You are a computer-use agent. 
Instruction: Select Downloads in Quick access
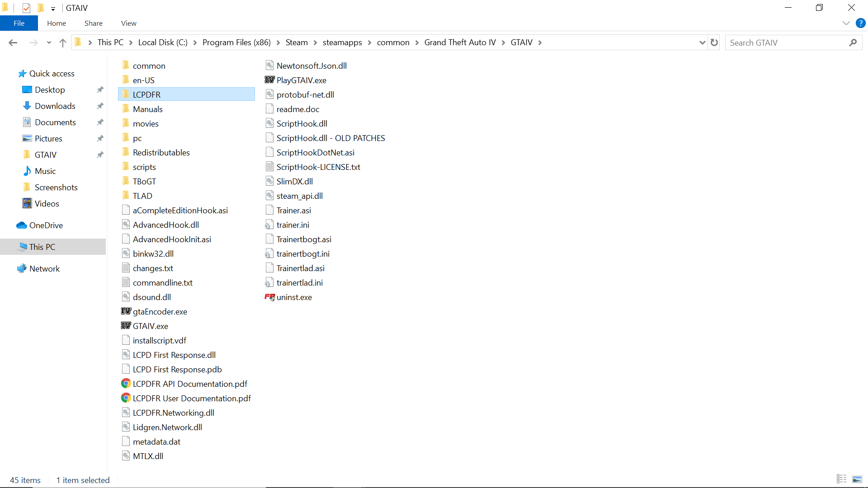55,106
